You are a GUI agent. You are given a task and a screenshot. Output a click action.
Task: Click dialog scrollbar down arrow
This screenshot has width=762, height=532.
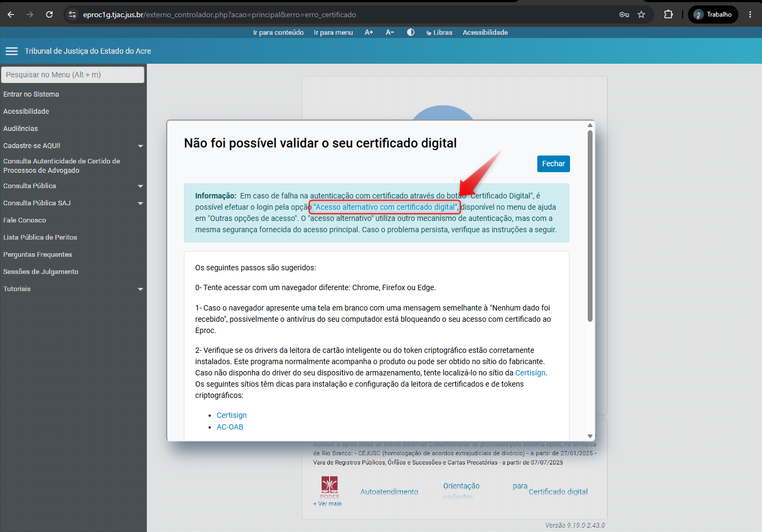pos(590,436)
